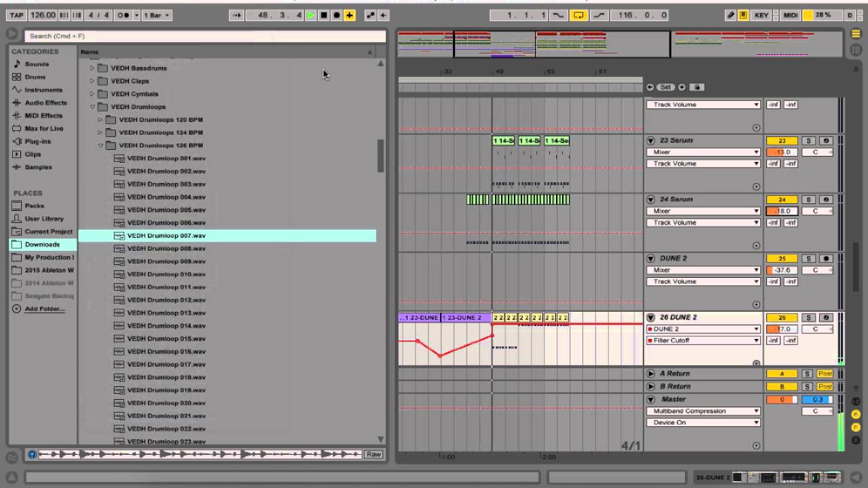Arm track 24 Serum for recording
This screenshot has width=868, height=488.
coord(825,200)
